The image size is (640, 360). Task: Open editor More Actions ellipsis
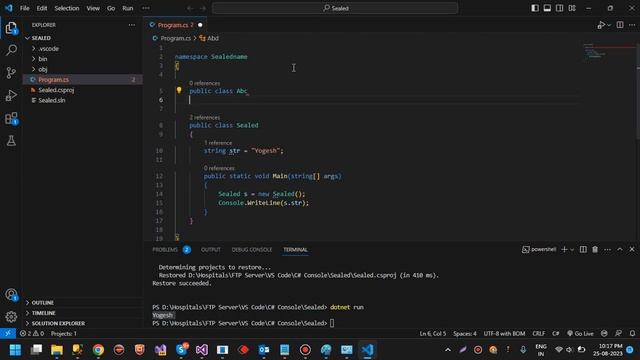point(632,25)
